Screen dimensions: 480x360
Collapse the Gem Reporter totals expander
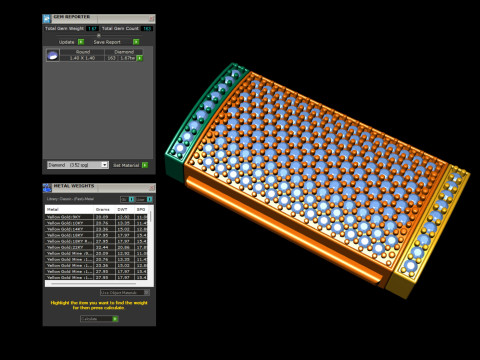[99, 35]
